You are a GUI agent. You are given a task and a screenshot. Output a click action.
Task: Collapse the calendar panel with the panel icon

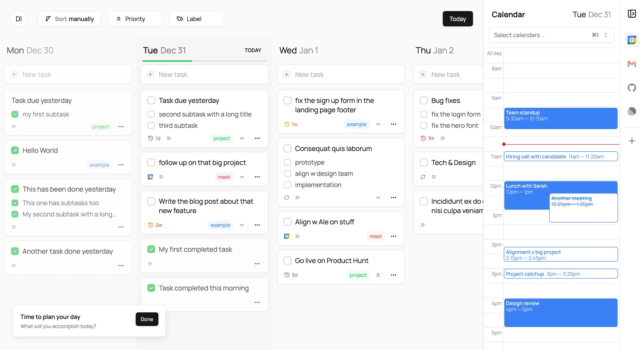(632, 14)
